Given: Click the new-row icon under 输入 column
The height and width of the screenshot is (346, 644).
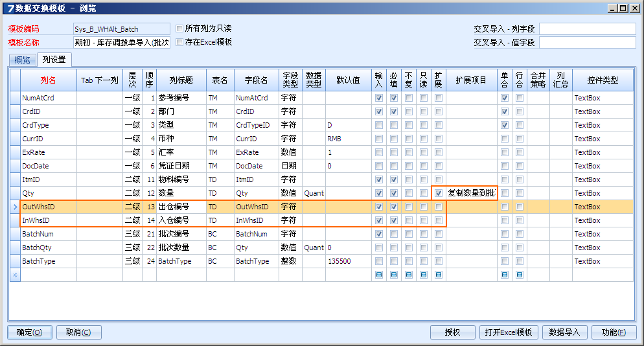Looking at the screenshot, I should click(x=379, y=275).
